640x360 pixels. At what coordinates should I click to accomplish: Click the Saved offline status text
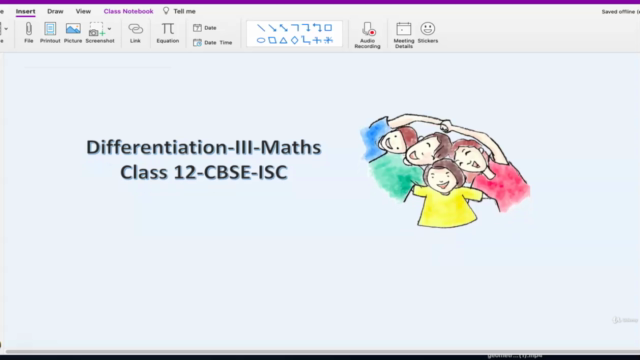point(620,12)
